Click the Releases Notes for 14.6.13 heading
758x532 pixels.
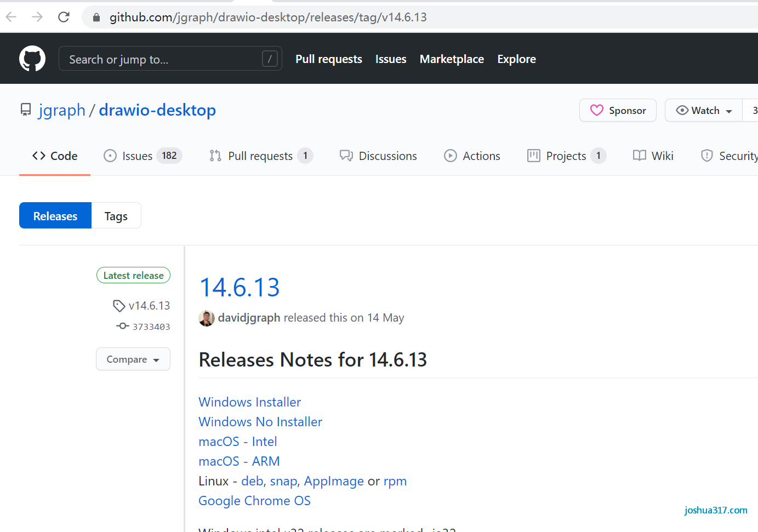(x=313, y=359)
